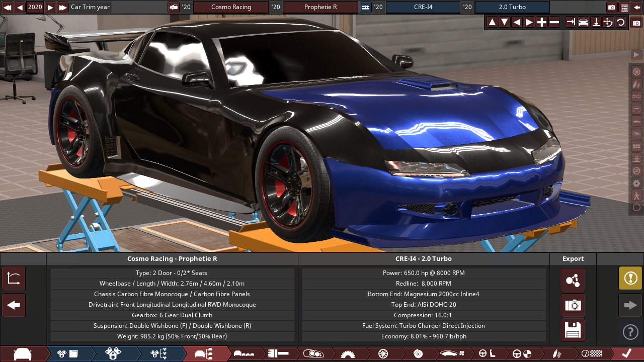Toggle car body visibility in side panel
The height and width of the screenshot is (362, 644).
point(636,121)
